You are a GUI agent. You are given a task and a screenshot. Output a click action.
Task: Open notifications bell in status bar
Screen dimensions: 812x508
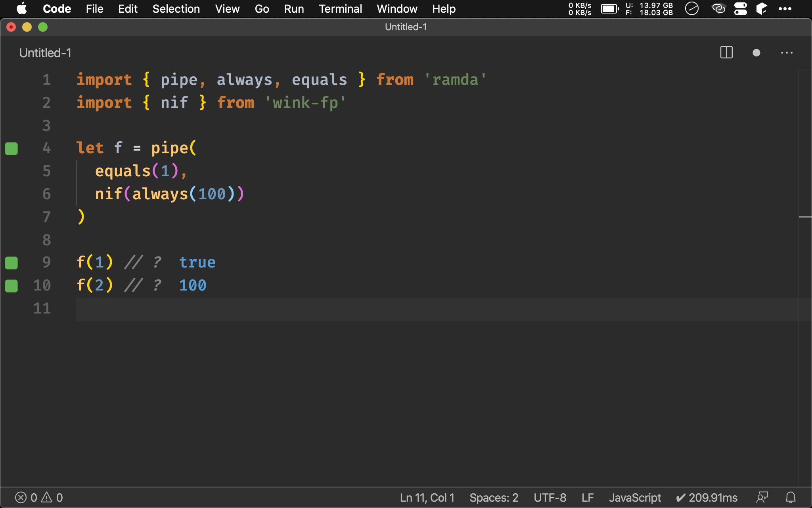click(x=791, y=498)
